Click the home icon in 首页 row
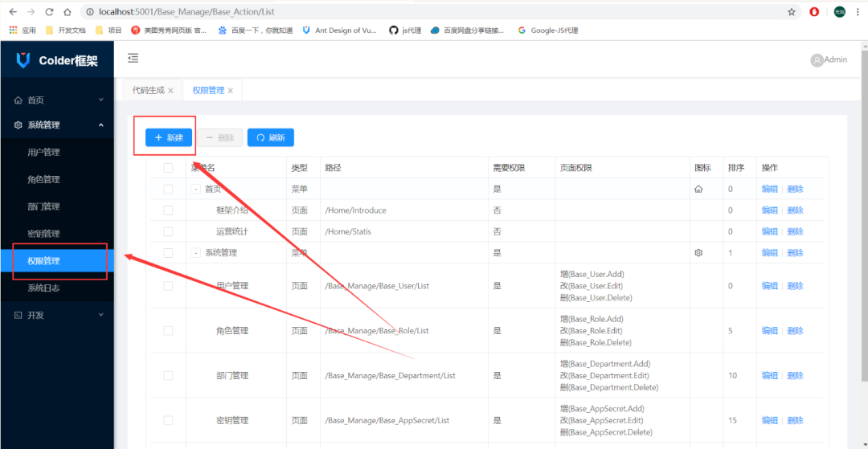This screenshot has width=868, height=449. point(698,189)
